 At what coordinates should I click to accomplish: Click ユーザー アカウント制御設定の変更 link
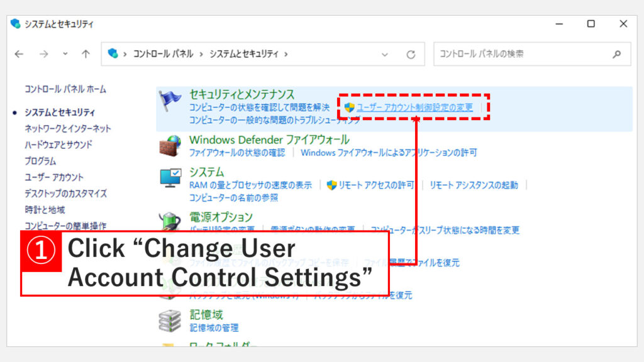pos(414,107)
